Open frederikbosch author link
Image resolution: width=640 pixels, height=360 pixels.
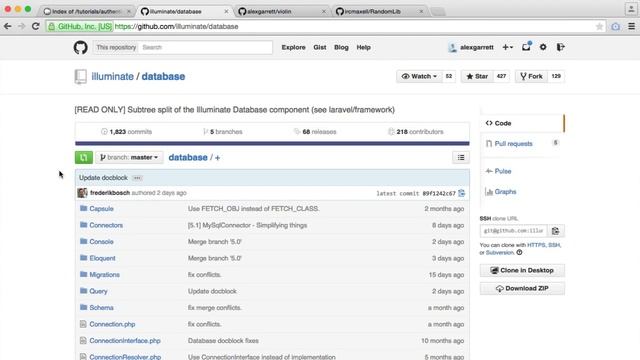tap(110, 193)
